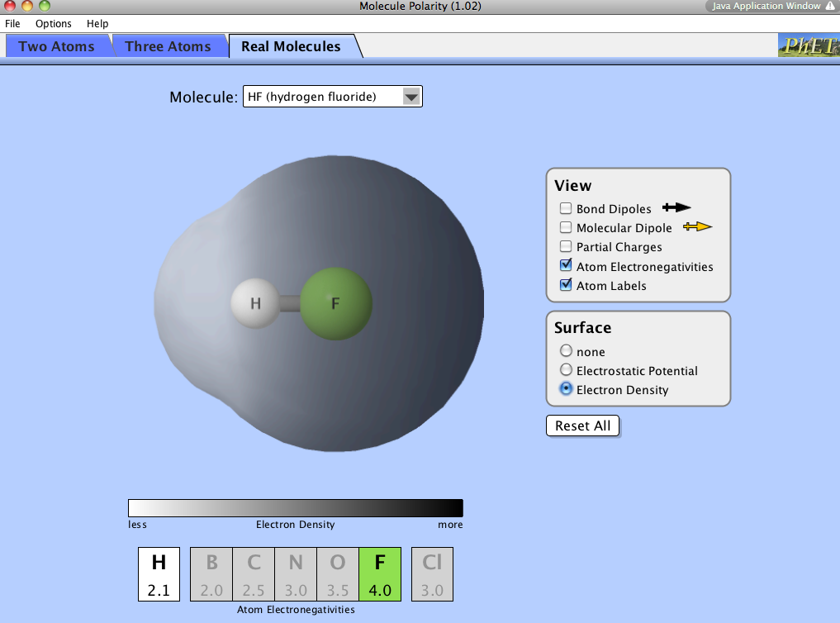Click the yellow molecular dipole arrow icon
This screenshot has width=840, height=623.
[x=697, y=227]
